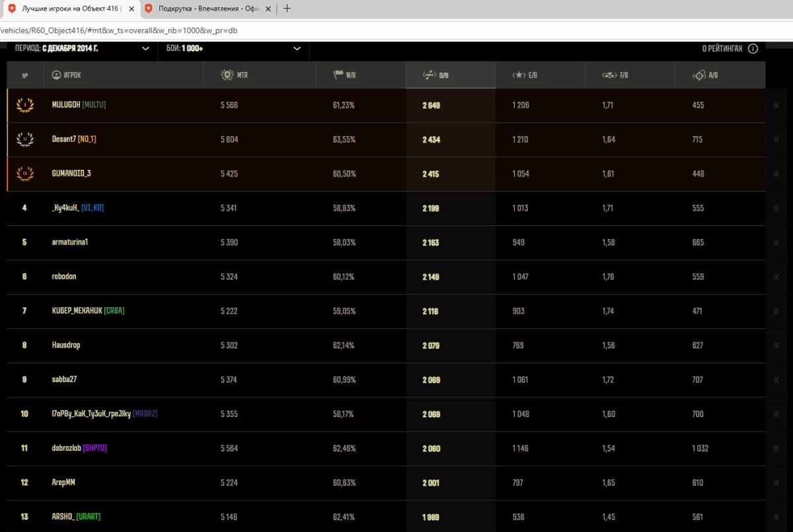
Task: Sort by E/B experience column header
Action: coord(525,75)
